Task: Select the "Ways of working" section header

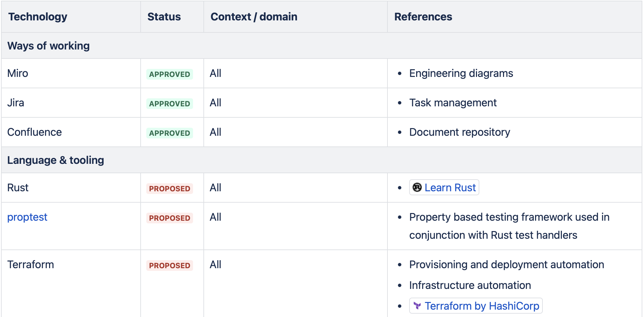Action: click(48, 45)
